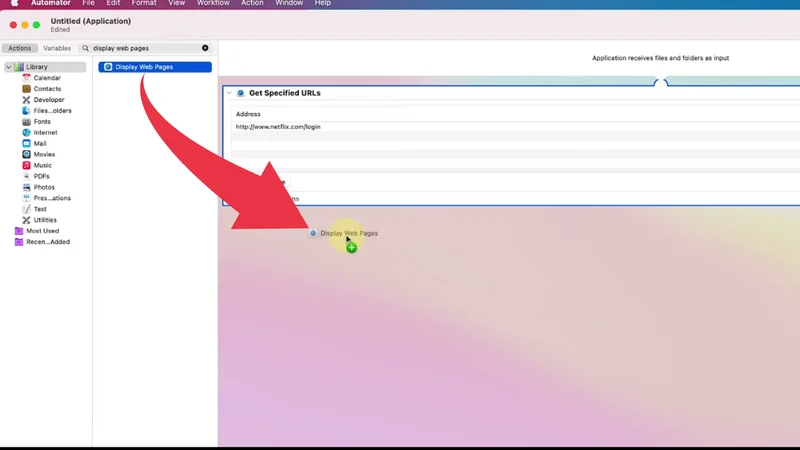The image size is (800, 450).
Task: Switch to the Variables tab
Action: click(57, 48)
